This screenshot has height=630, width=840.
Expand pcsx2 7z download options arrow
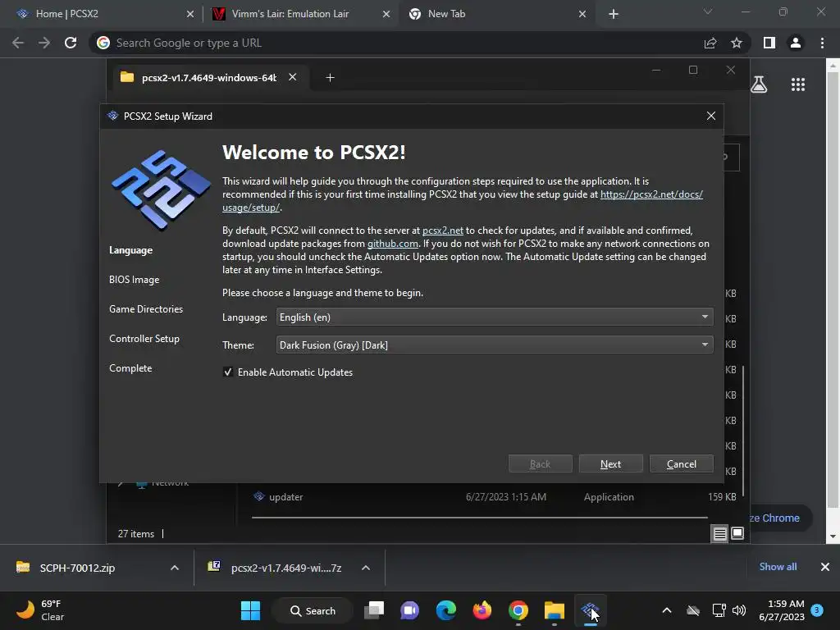click(x=365, y=568)
